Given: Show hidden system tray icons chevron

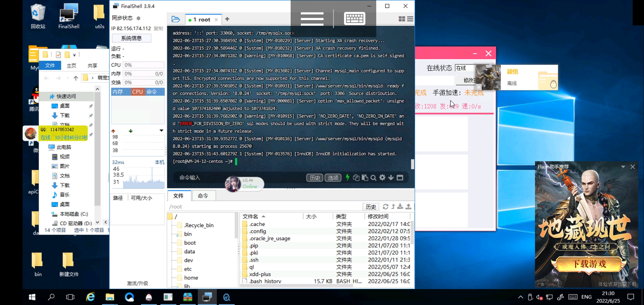Looking at the screenshot, I should click(x=520, y=297).
